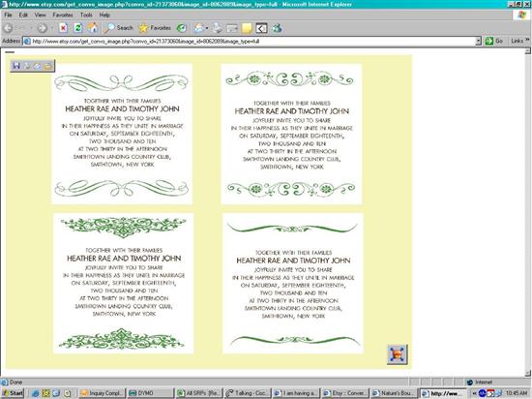Switch to the Etsy : Conver... taskbar window
Image resolution: width=532 pixels, height=399 pixels.
[x=345, y=393]
